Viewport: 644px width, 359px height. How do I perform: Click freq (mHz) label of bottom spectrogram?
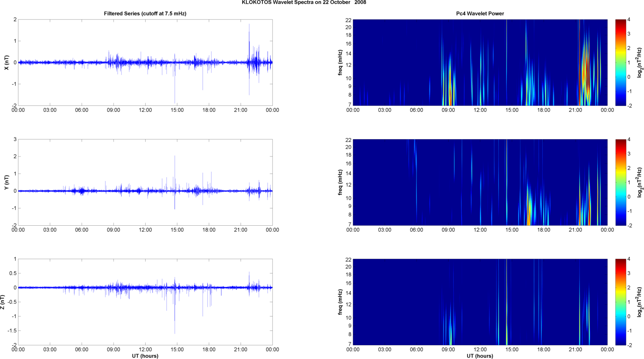pyautogui.click(x=340, y=302)
